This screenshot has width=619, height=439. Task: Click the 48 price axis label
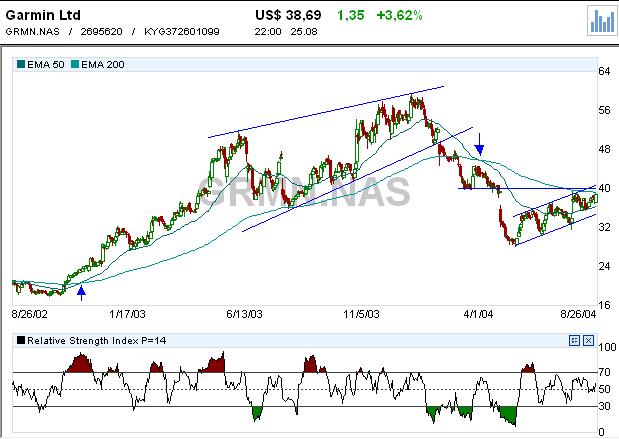[x=604, y=149]
